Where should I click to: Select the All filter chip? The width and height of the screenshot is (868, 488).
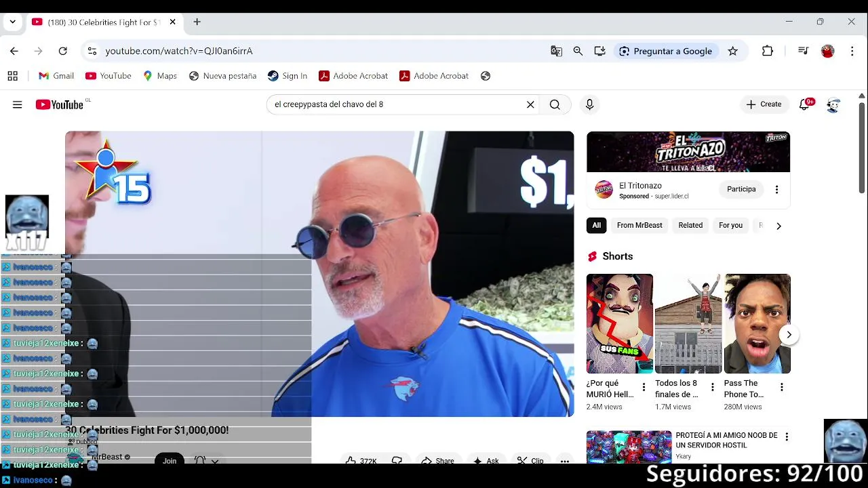point(597,225)
